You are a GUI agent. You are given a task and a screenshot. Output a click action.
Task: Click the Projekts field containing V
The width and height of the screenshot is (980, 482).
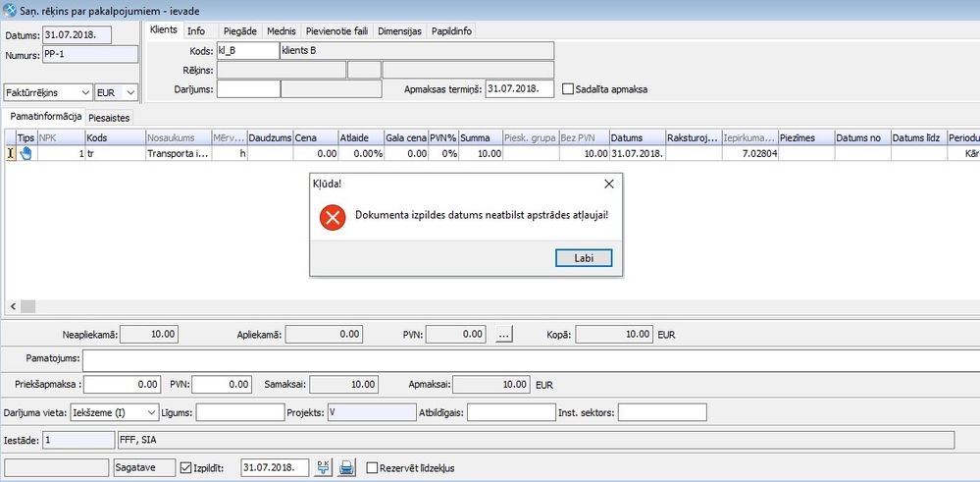(371, 412)
